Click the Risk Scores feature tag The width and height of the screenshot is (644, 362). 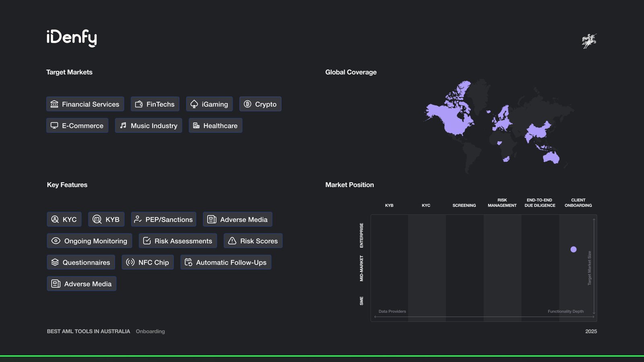253,241
